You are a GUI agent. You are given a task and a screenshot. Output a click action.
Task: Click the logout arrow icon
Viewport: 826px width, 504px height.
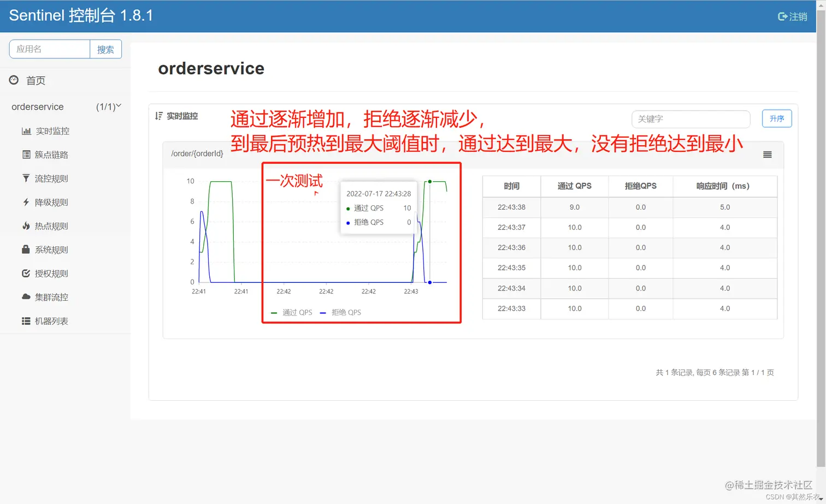point(782,16)
